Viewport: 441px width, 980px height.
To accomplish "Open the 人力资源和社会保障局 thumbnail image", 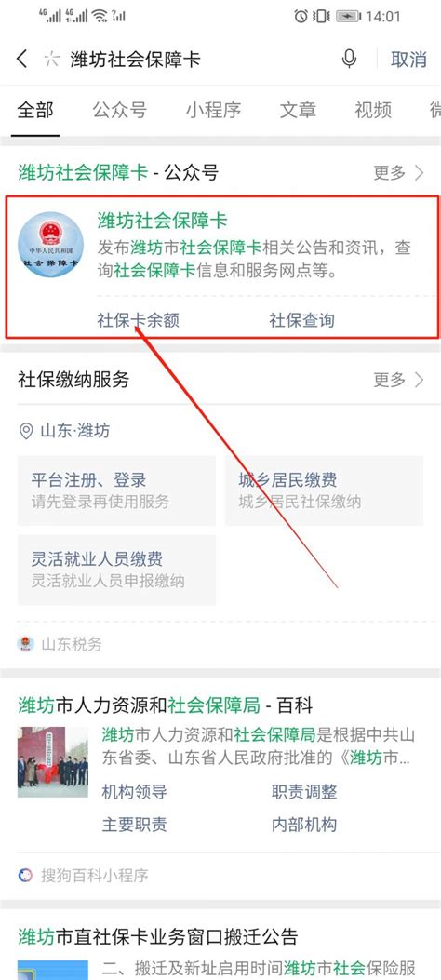I will click(52, 762).
